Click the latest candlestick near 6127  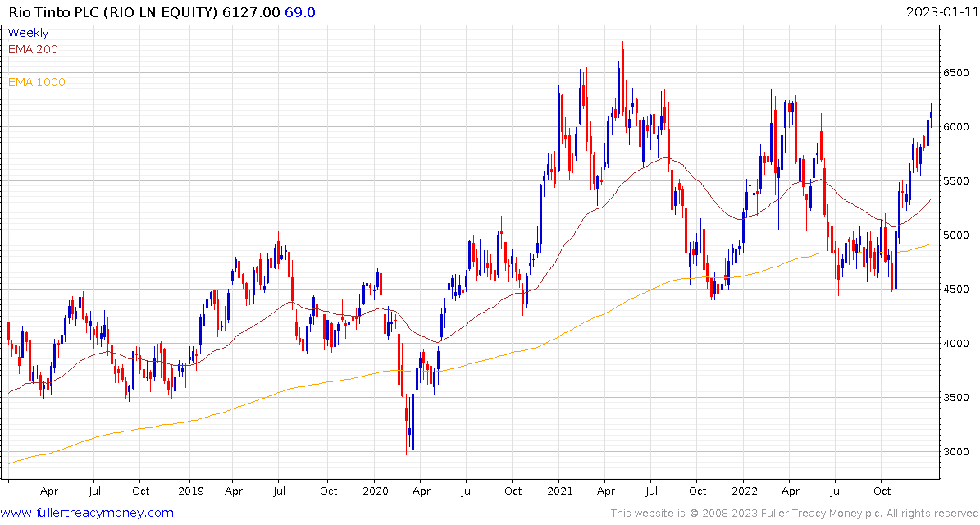click(x=932, y=115)
